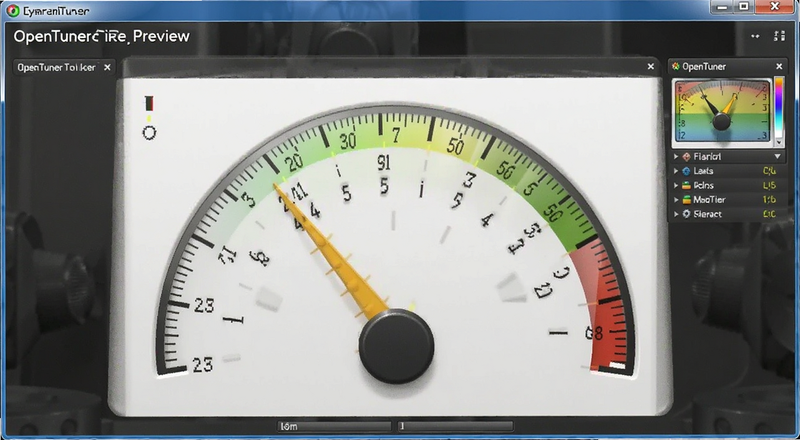Click the mini gauge thumbnail preview

[x=721, y=110]
